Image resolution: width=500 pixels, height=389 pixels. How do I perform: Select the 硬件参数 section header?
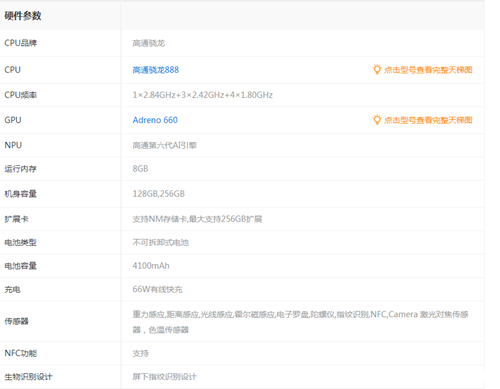(23, 16)
